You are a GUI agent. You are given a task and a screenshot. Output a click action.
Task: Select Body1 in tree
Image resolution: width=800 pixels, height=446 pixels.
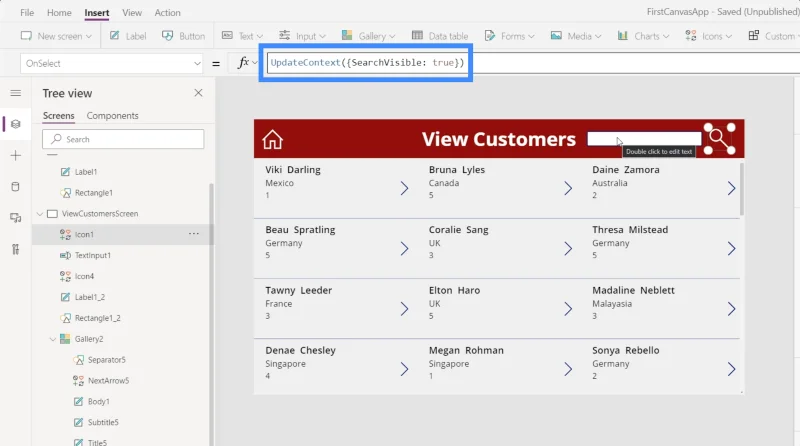pos(98,402)
